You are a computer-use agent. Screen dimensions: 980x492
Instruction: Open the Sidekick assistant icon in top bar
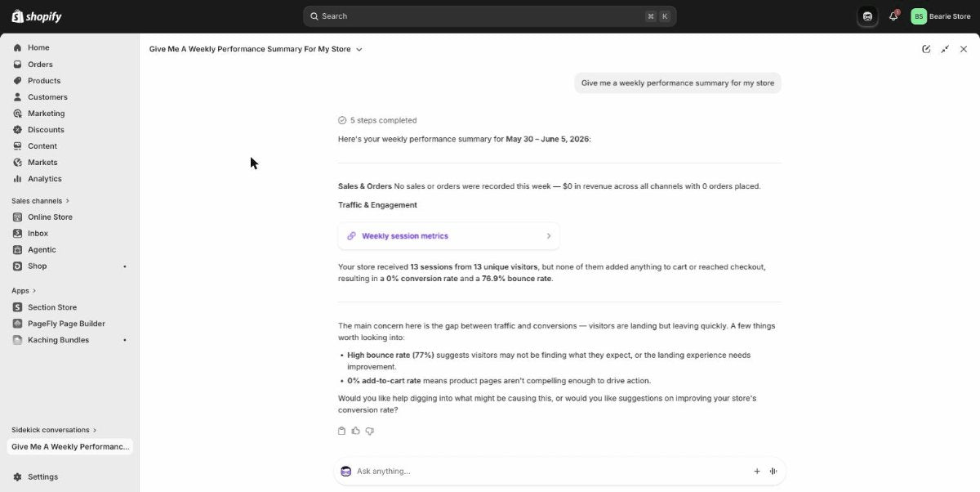pyautogui.click(x=867, y=16)
